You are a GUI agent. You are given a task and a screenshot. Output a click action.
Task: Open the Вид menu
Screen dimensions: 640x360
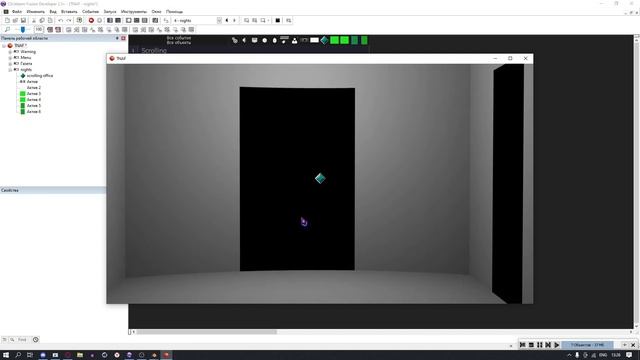click(53, 12)
